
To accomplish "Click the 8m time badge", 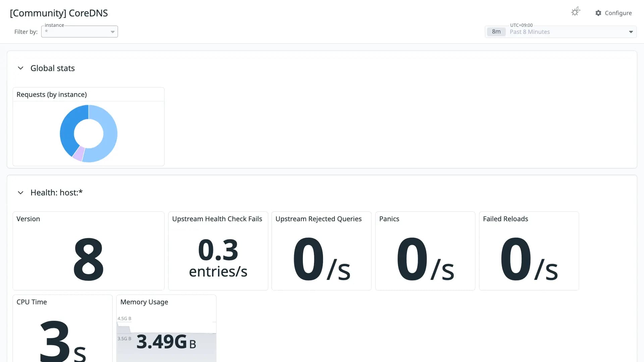I will [496, 32].
